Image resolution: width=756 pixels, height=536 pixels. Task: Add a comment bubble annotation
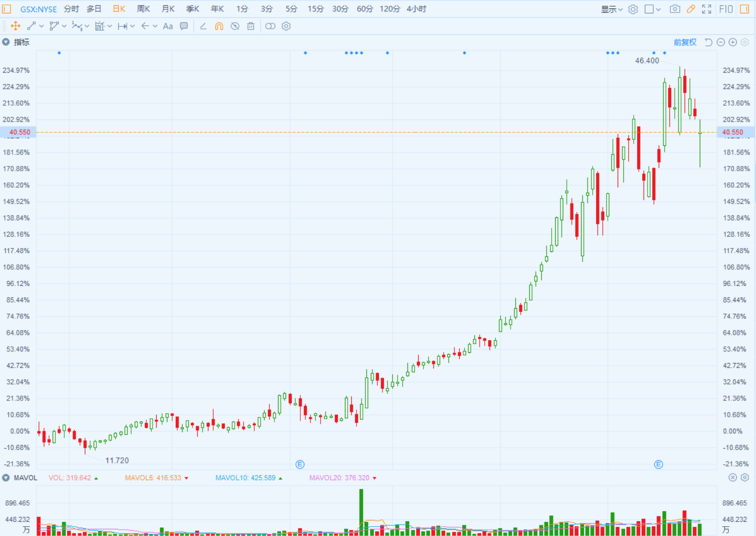184,26
